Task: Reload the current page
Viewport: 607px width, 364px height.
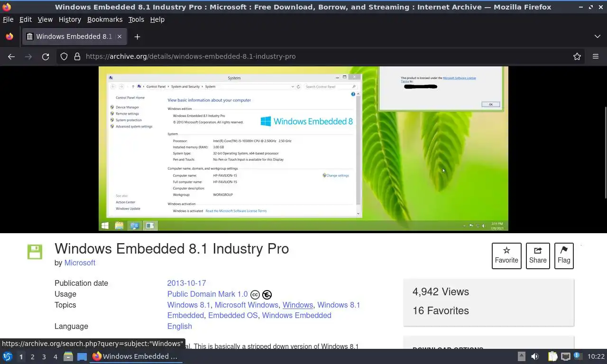Action: click(x=46, y=56)
